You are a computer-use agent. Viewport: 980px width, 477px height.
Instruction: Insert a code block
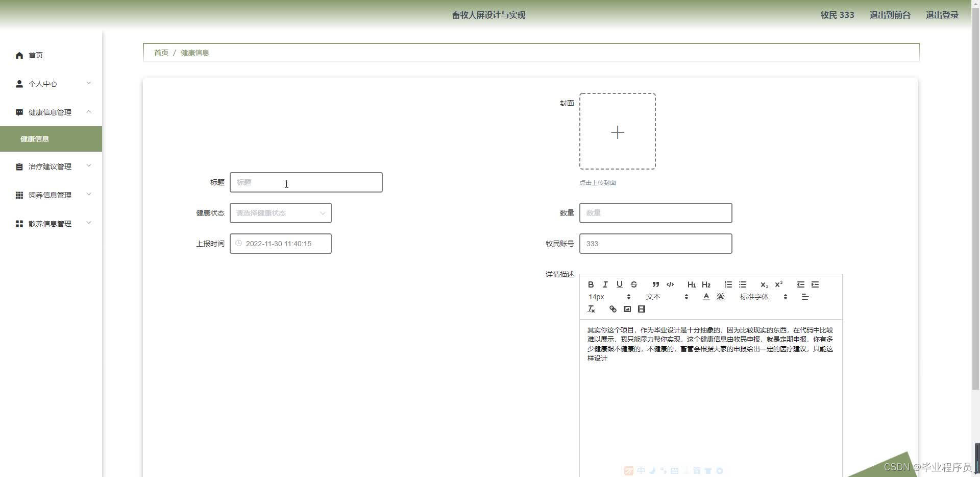[670, 284]
